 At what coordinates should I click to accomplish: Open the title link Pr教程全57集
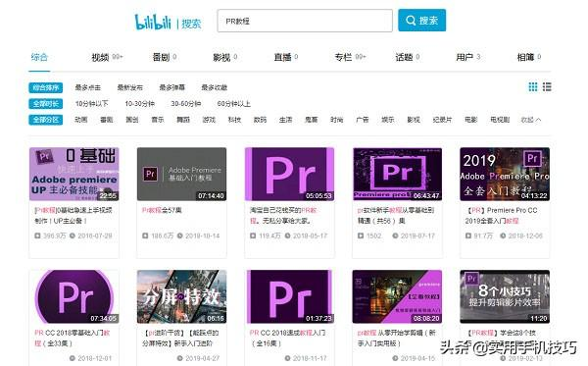click(x=162, y=210)
